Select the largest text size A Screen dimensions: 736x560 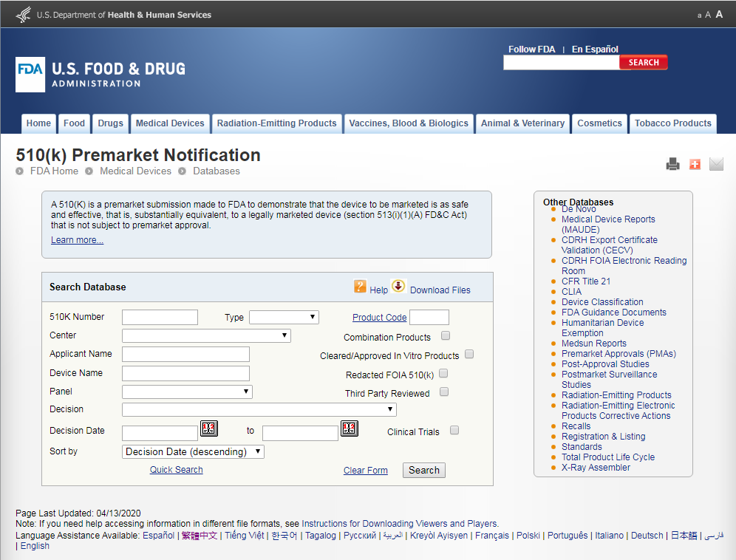(719, 15)
